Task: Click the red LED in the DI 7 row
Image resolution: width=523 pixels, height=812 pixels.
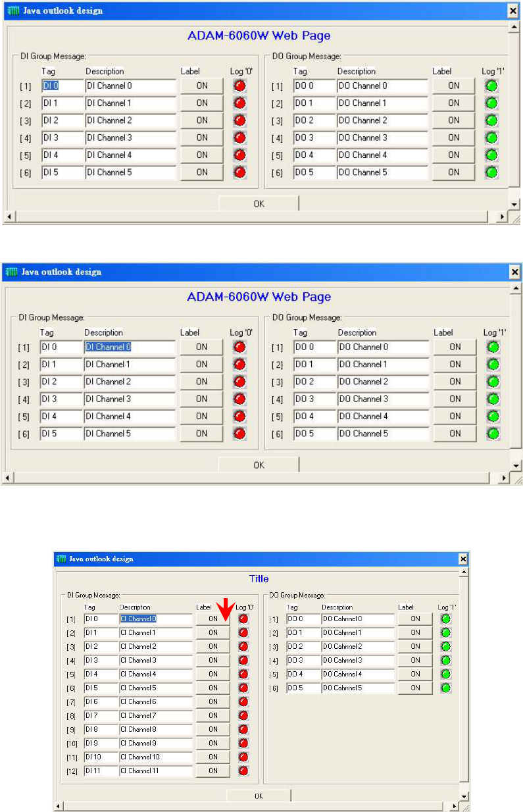Action: point(243,715)
